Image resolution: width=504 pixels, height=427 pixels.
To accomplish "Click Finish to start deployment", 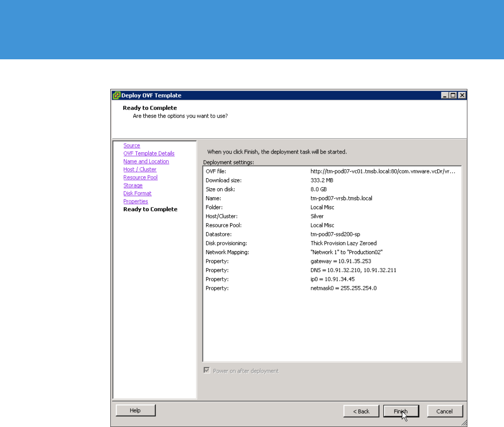I will click(x=401, y=411).
